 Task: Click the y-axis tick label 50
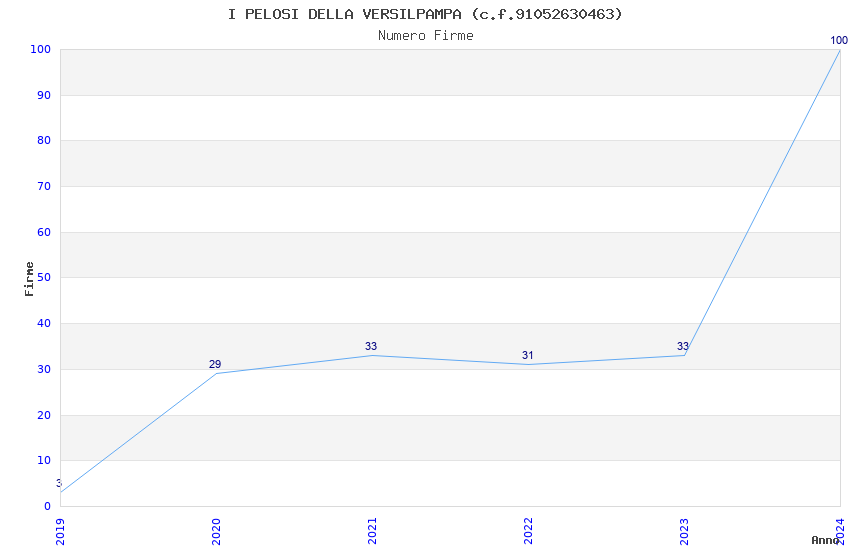tap(44, 278)
